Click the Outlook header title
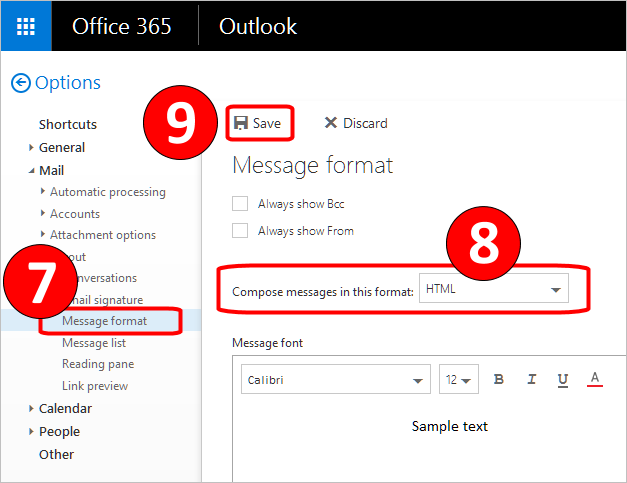 tap(258, 26)
